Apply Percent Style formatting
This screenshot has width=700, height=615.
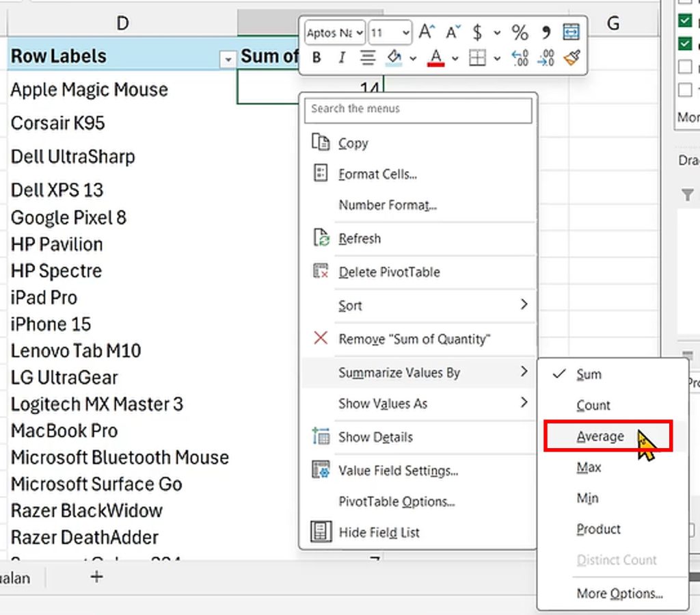coord(520,31)
